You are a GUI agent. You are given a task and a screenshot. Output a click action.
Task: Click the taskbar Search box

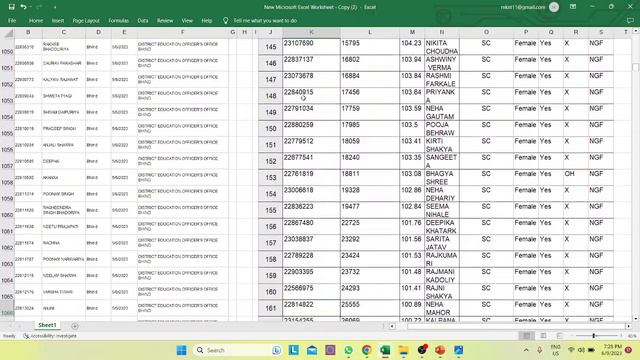click(x=237, y=350)
